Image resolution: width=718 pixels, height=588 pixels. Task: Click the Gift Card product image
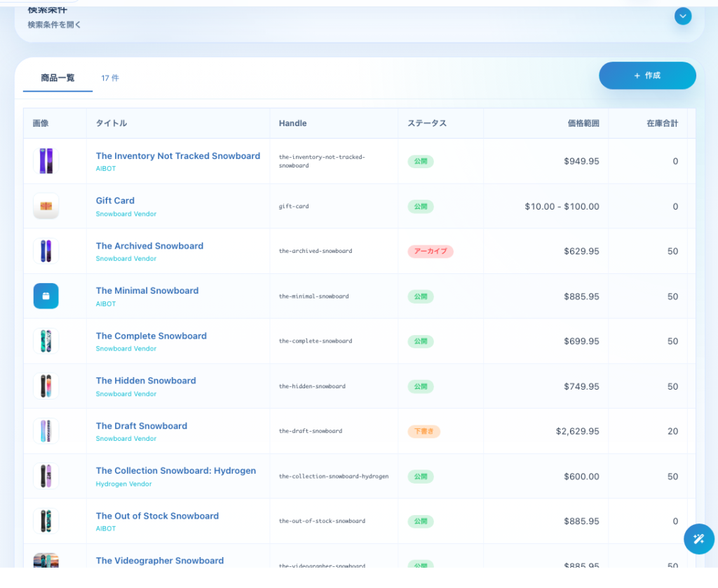click(x=46, y=206)
